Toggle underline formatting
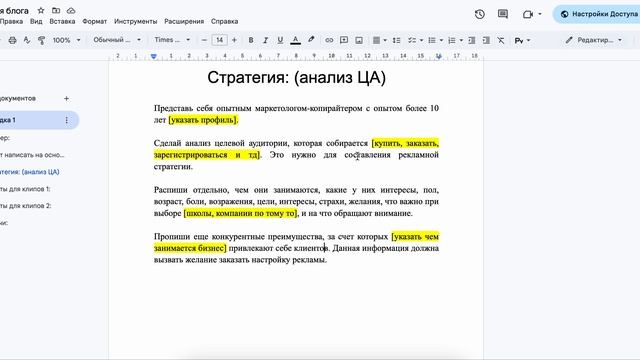The width and height of the screenshot is (640, 360). 280,40
